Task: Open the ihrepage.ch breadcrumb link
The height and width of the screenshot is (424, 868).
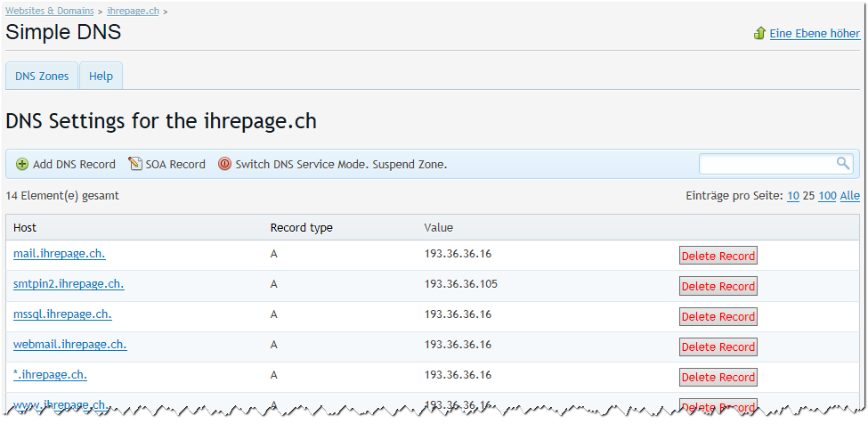Action: point(134,11)
